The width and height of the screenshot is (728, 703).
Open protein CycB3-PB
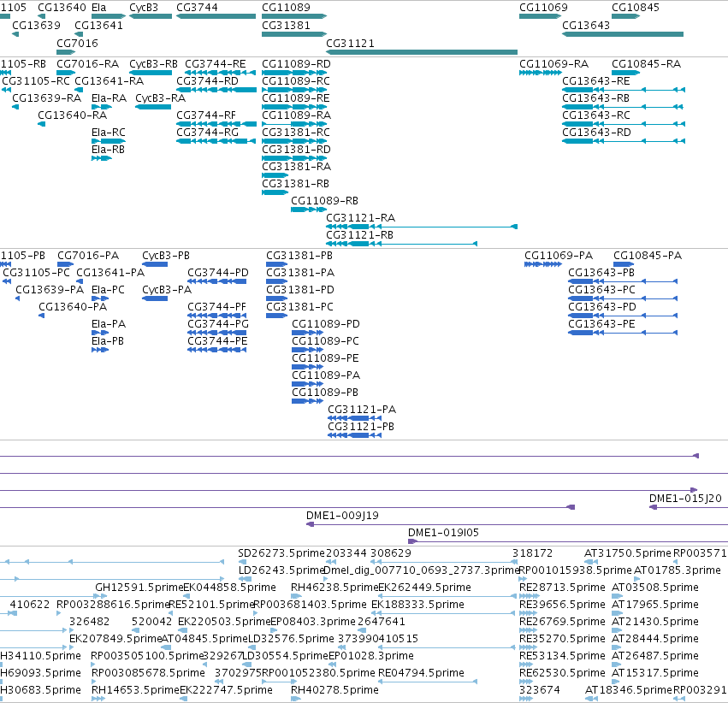[x=166, y=256]
